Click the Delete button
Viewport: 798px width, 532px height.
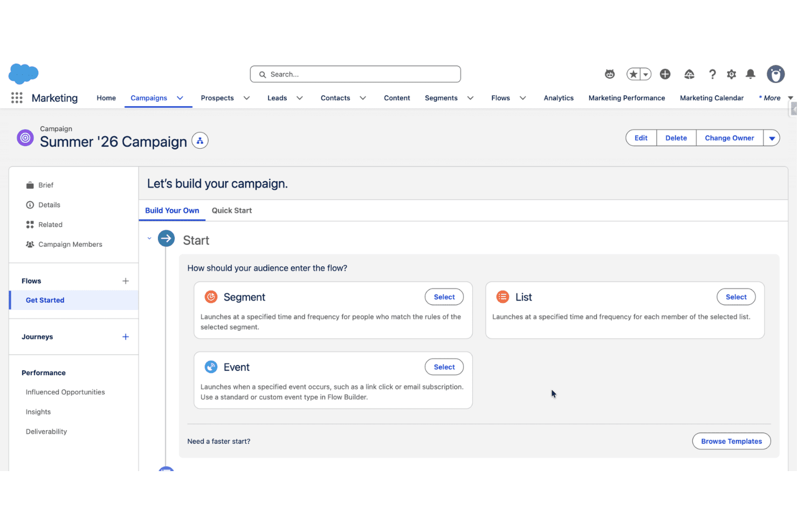tap(676, 138)
